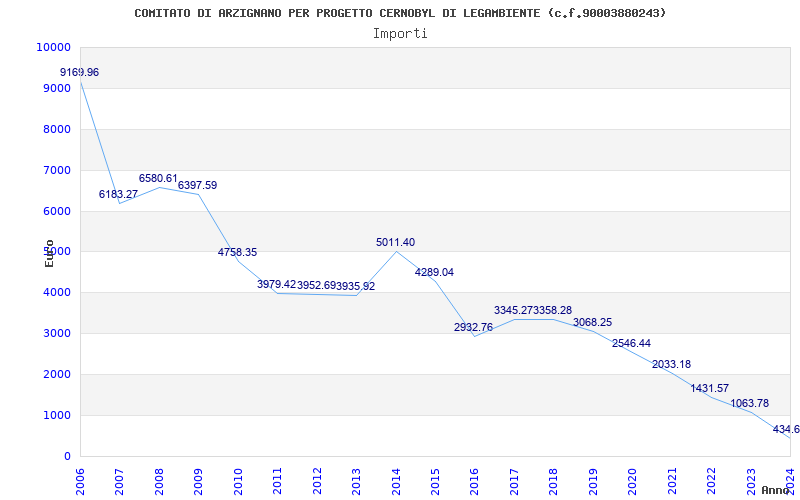Click the 2015 x-axis year label
The image size is (800, 500).
pyautogui.click(x=435, y=481)
